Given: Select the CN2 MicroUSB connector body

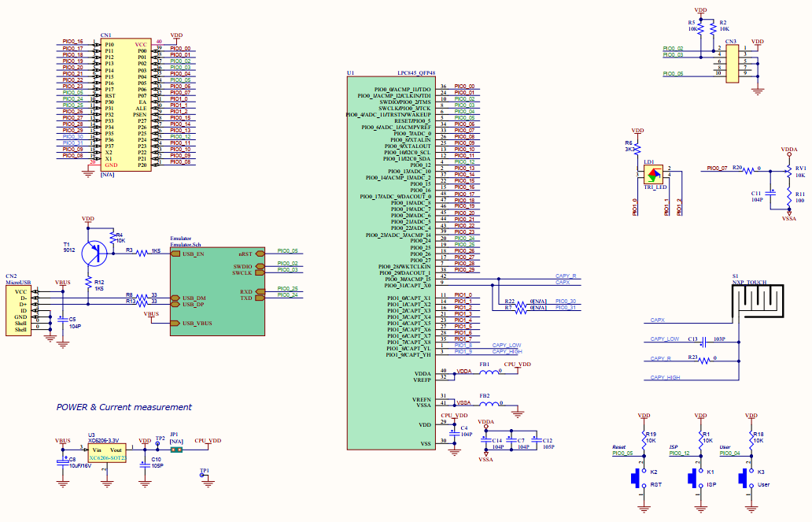Looking at the screenshot, I should 19,311.
